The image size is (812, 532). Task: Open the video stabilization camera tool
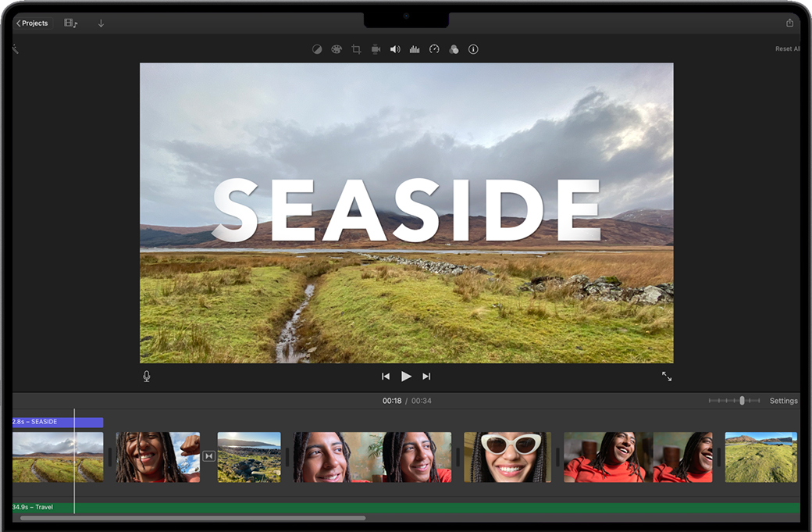(376, 49)
